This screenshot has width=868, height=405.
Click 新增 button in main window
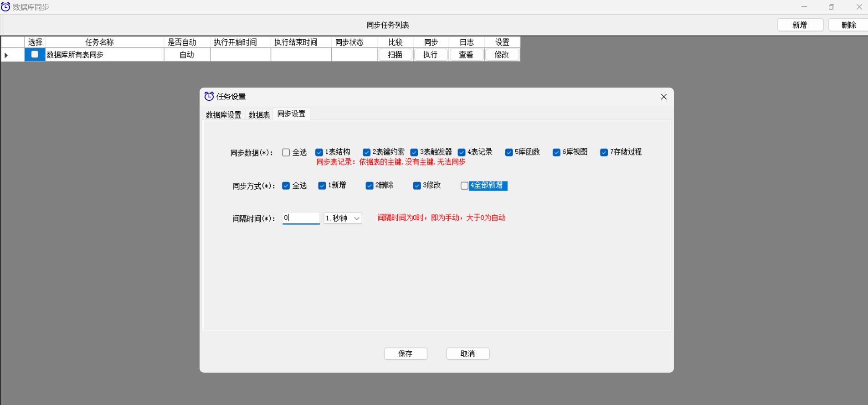pos(800,25)
